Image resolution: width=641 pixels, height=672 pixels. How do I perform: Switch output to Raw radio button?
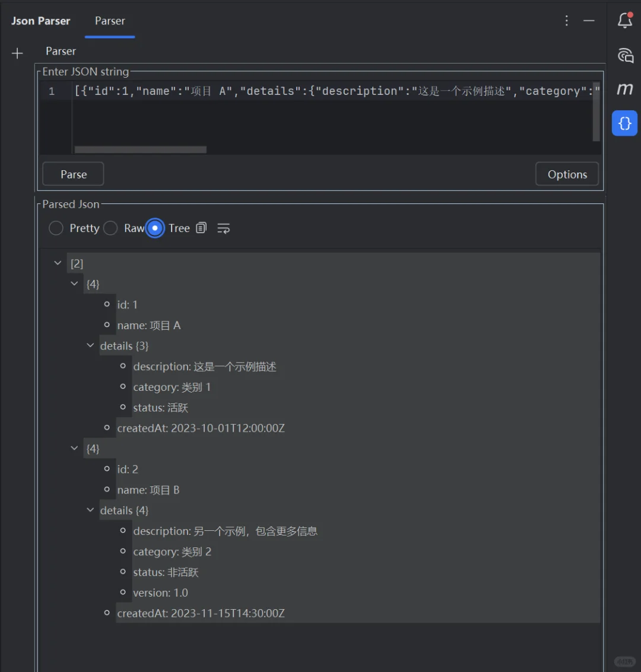(x=110, y=228)
